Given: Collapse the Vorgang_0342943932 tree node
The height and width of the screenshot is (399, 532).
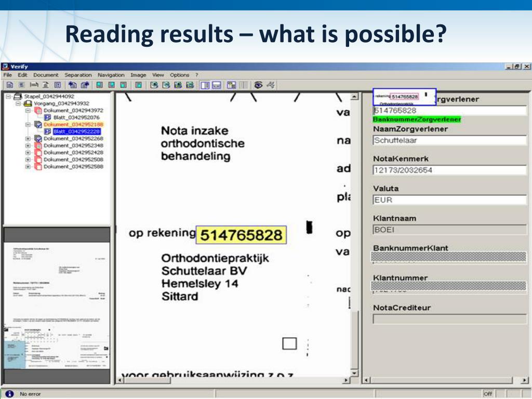Looking at the screenshot, I should coord(18,103).
